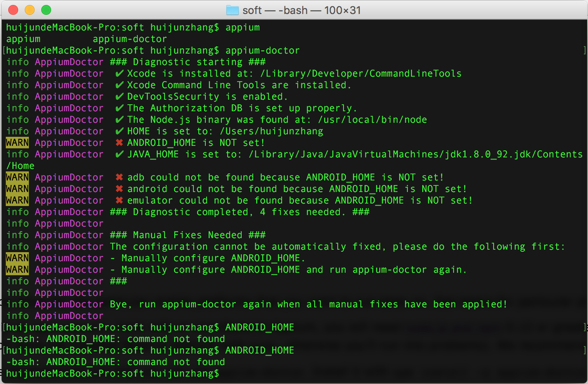Viewport: 588px width, 384px height.
Task: Click 'Xcode Command Line Tools are installed.' text
Action: pos(239,85)
